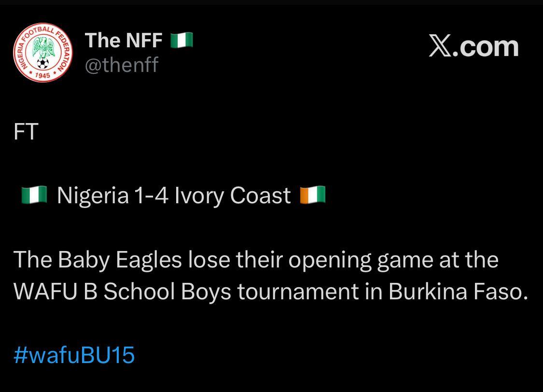Click the X logo glyph in the watermark
The height and width of the screenshot is (392, 543).
(x=439, y=46)
